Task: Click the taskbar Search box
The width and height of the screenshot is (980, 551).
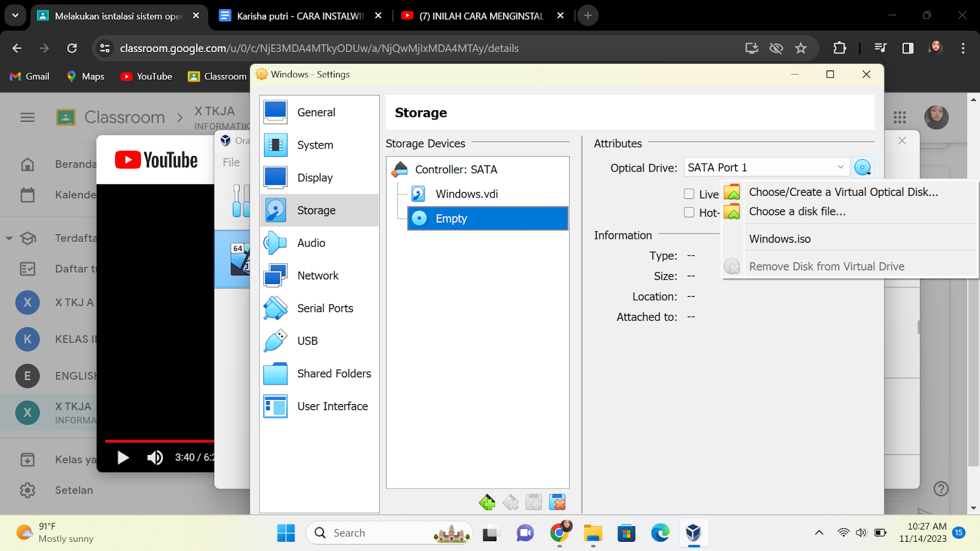Action: [x=390, y=533]
